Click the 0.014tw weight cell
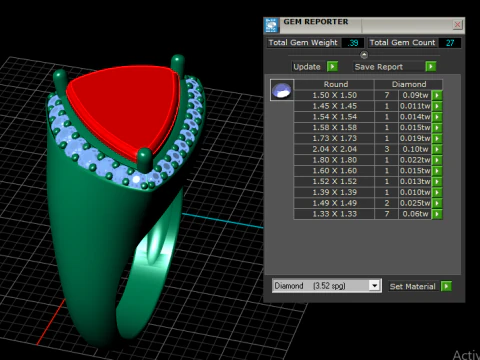The image size is (480, 360). point(415,117)
